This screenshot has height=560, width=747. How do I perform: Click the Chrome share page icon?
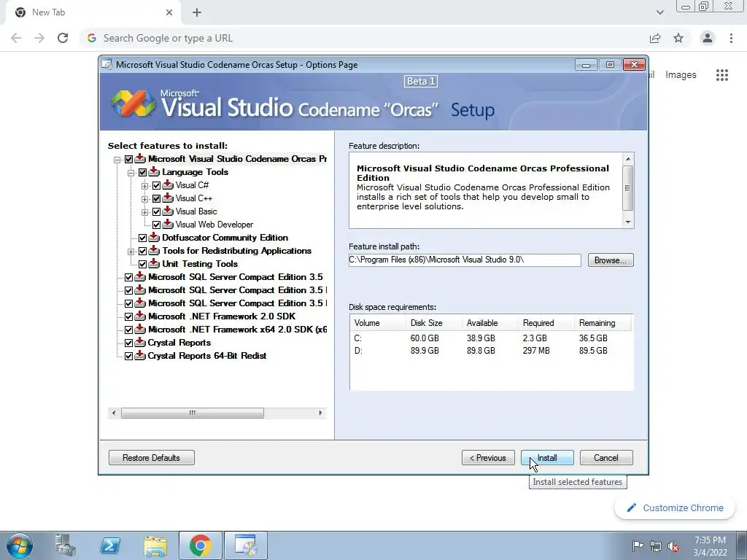pyautogui.click(x=655, y=38)
